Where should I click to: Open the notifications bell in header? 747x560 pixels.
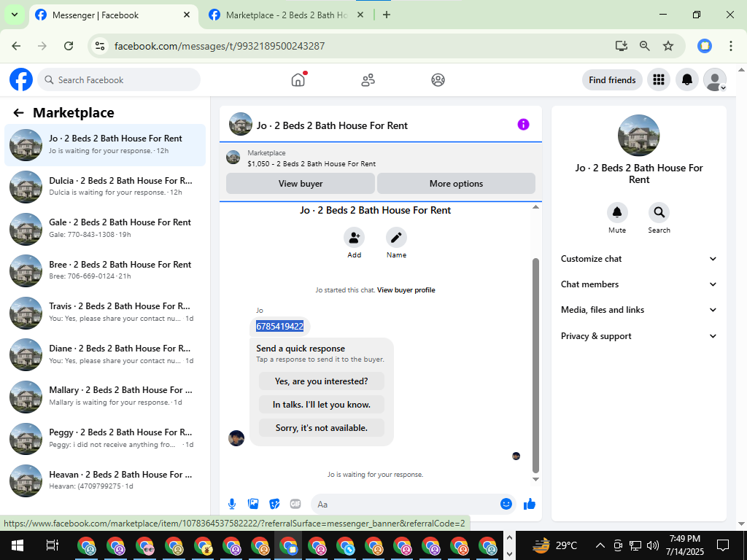687,79
